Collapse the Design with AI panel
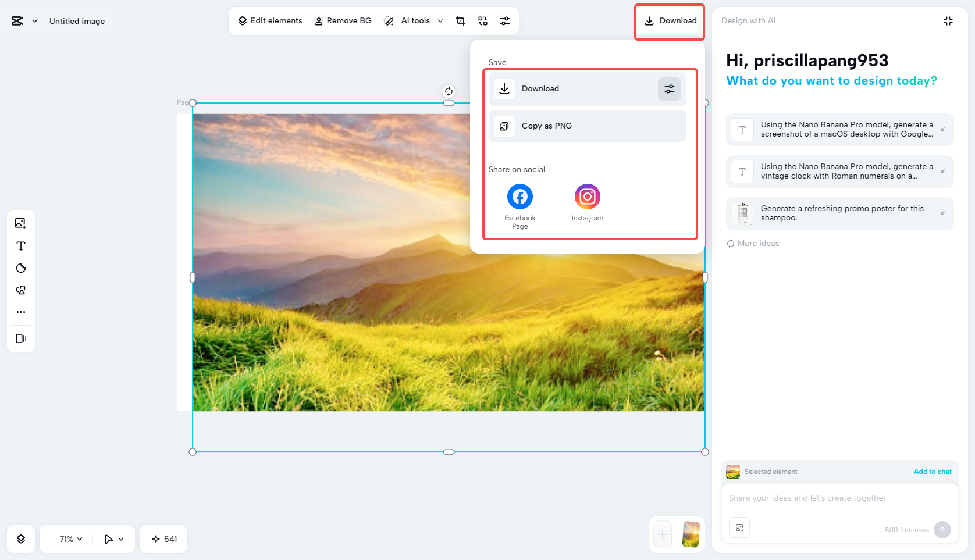This screenshot has width=975, height=560. 948,21
